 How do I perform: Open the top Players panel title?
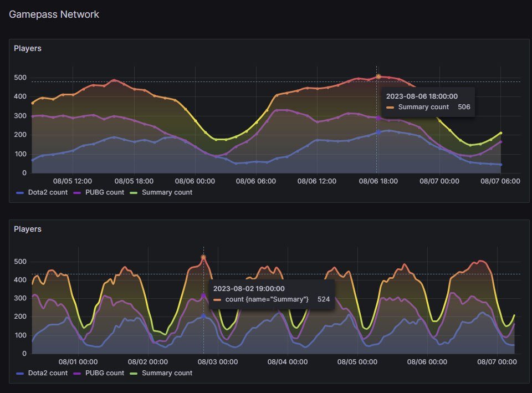pyautogui.click(x=28, y=48)
